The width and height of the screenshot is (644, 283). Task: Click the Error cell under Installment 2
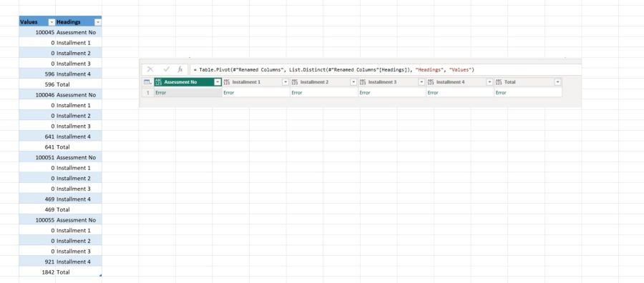pos(324,93)
